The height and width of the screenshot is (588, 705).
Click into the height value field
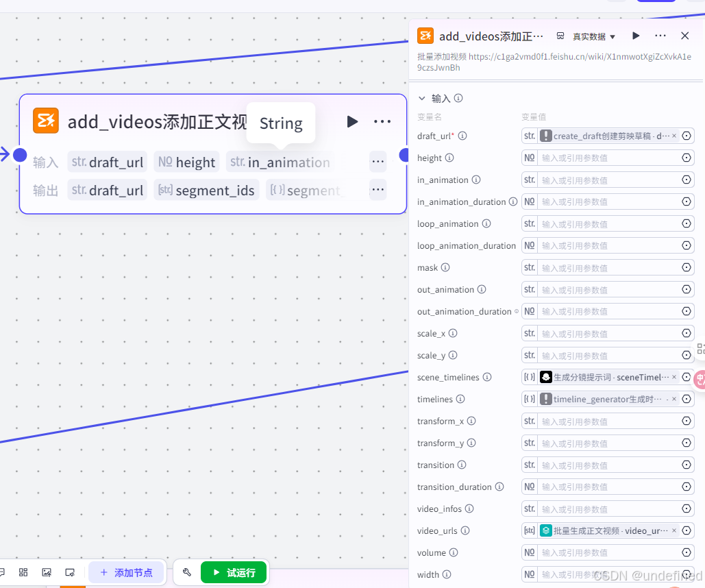pos(608,158)
